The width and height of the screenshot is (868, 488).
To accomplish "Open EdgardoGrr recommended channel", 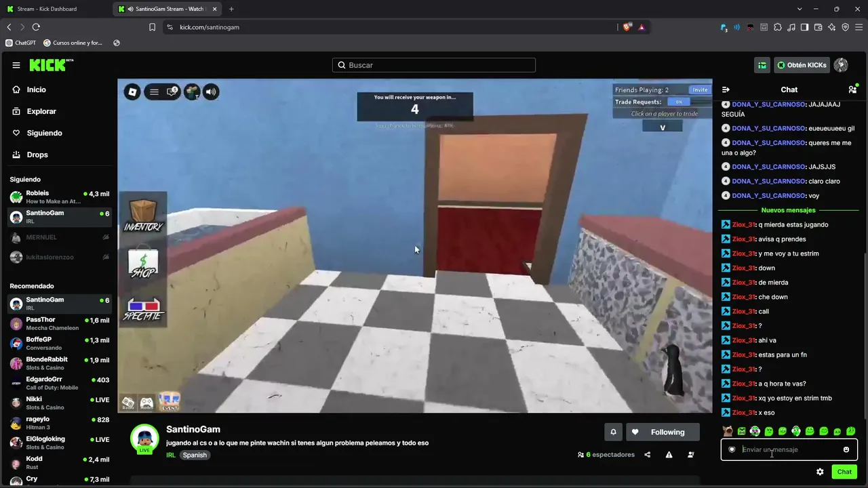I will pyautogui.click(x=59, y=384).
